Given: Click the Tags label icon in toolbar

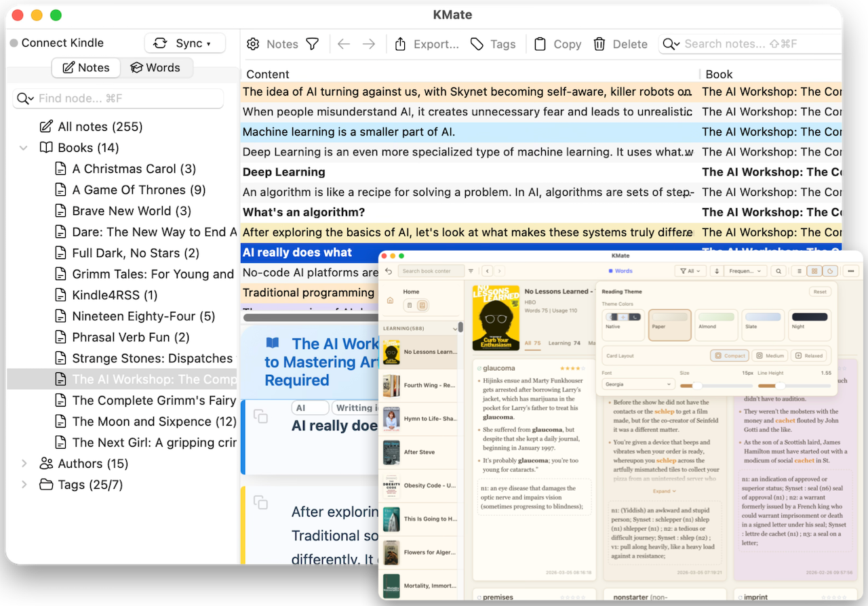Looking at the screenshot, I should point(477,44).
